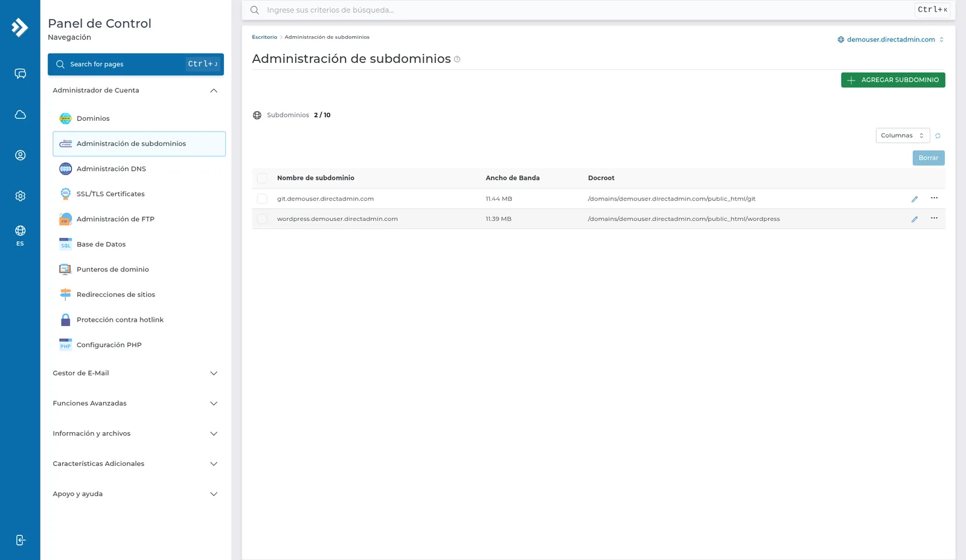Click the SSL/TLS Certificates icon
Screen dimensions: 966x560
65,194
